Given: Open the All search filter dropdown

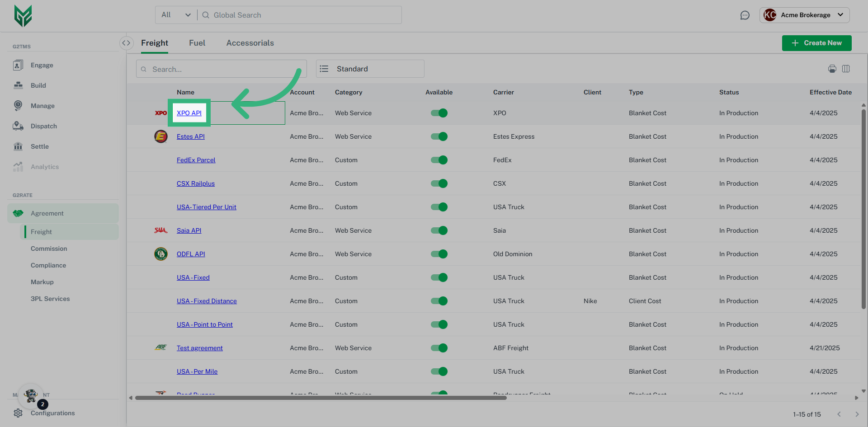Looking at the screenshot, I should pos(176,15).
